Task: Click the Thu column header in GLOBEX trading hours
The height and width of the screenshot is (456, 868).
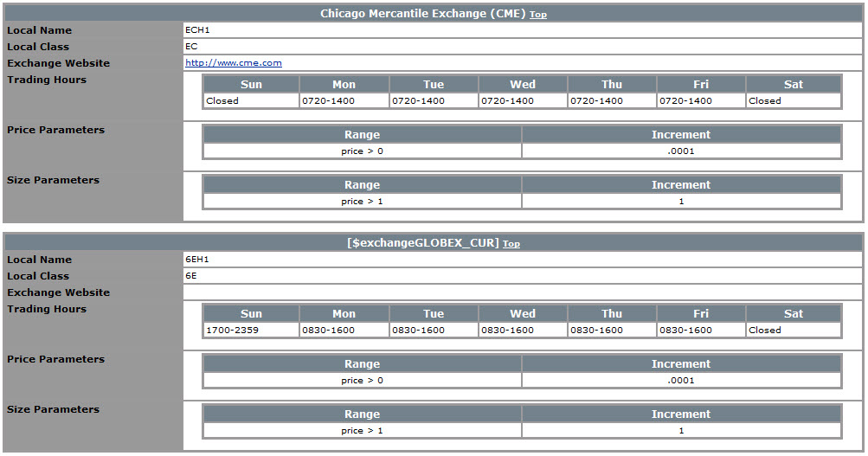Action: pos(612,313)
